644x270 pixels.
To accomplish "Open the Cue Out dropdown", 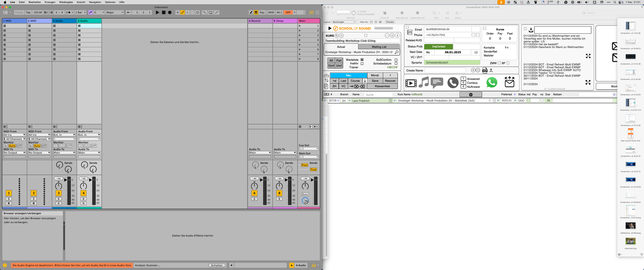I will (309, 149).
